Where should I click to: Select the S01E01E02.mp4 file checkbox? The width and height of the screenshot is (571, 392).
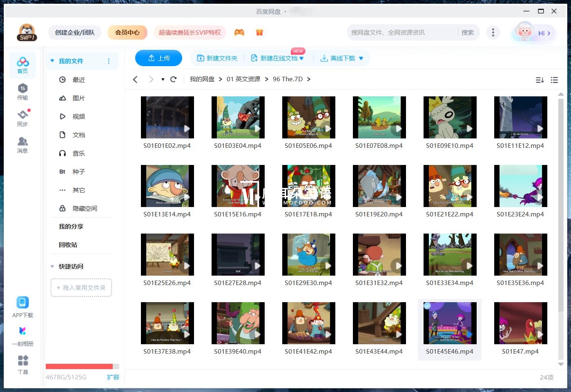(x=145, y=101)
